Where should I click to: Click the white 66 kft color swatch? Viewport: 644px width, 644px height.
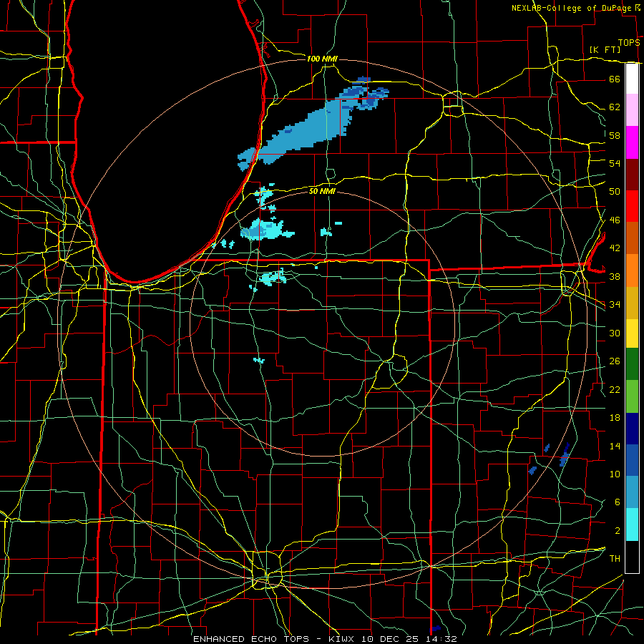[632, 79]
